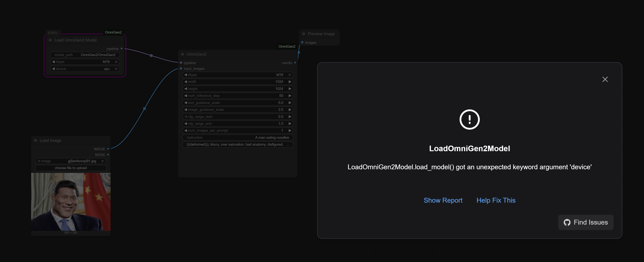This screenshot has width=644, height=262.
Task: Click left arrow of device widget
Action: coord(53,69)
